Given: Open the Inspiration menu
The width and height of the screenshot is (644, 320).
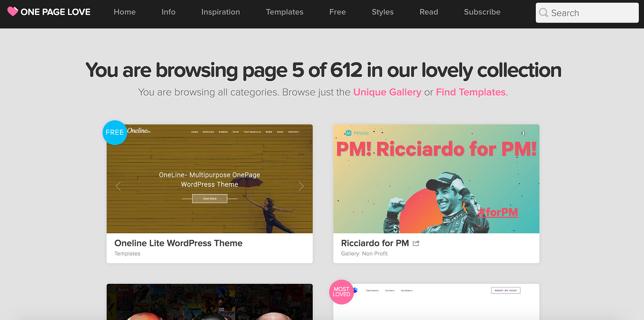Looking at the screenshot, I should tap(221, 12).
